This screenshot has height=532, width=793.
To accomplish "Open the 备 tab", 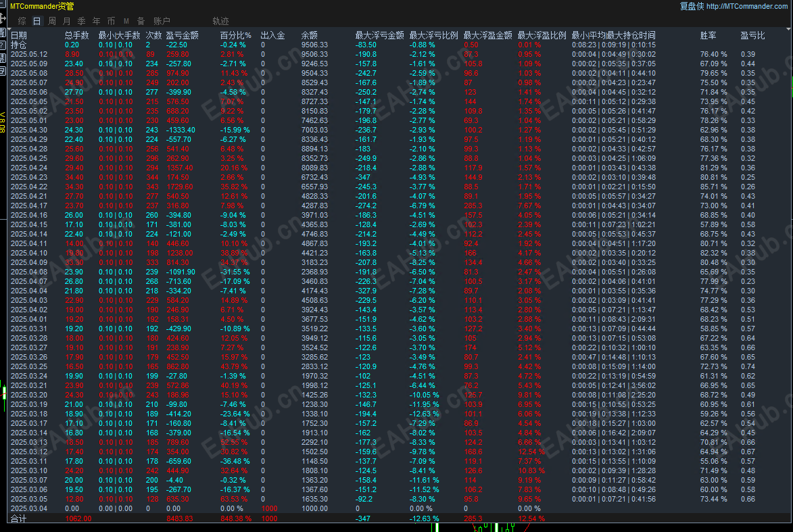I will click(141, 21).
